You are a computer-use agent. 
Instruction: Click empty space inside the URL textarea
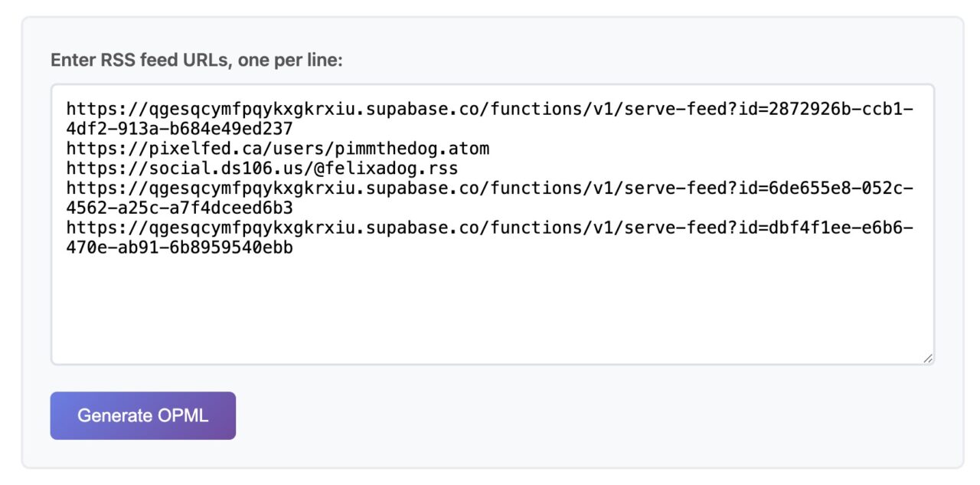[x=490, y=314]
